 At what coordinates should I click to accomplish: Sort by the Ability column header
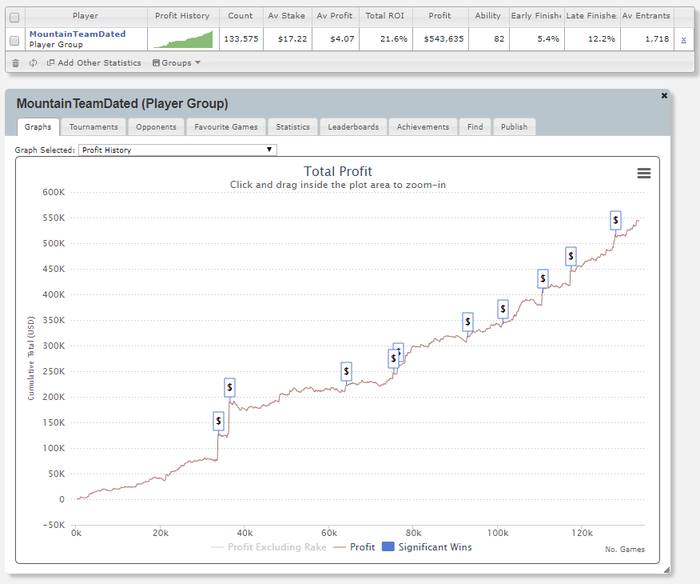[488, 16]
